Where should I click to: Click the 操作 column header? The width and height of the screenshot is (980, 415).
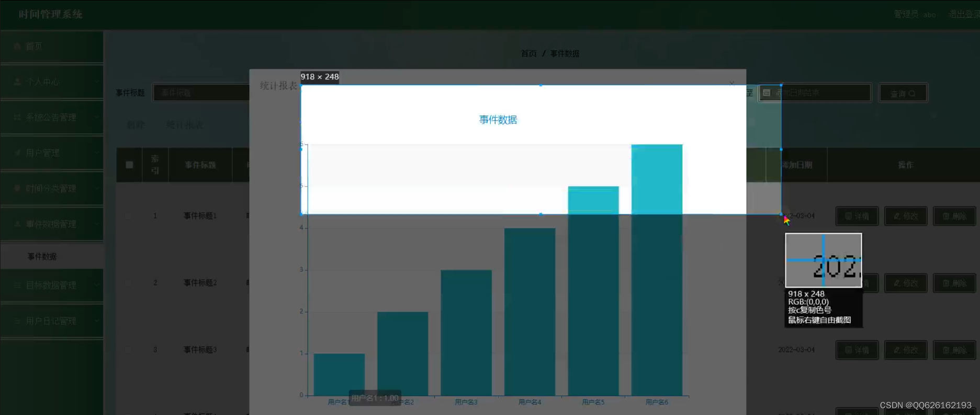point(906,165)
